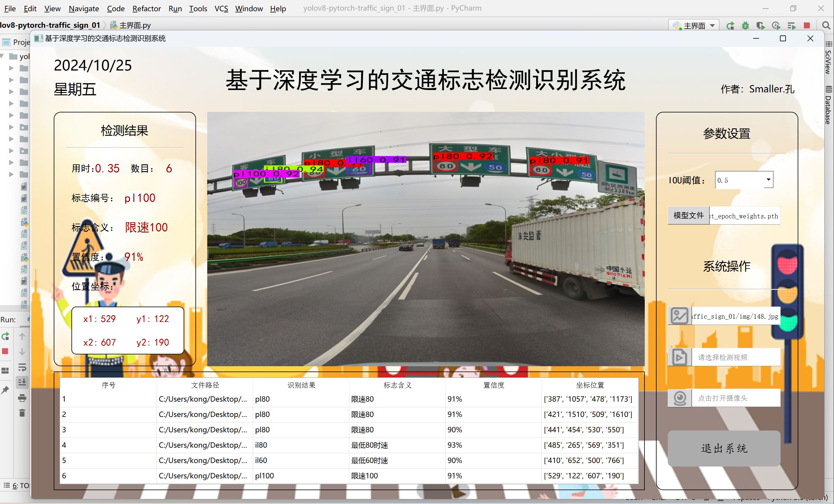The width and height of the screenshot is (834, 504).
Task: Open the Refactor menu
Action: pos(146,9)
